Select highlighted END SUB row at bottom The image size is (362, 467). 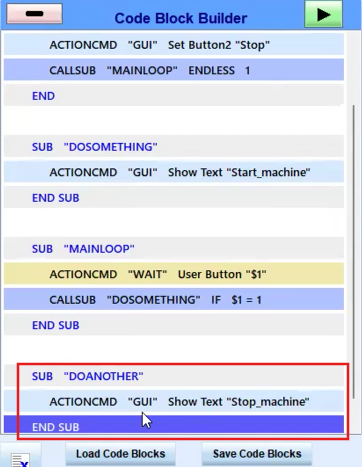(174, 424)
